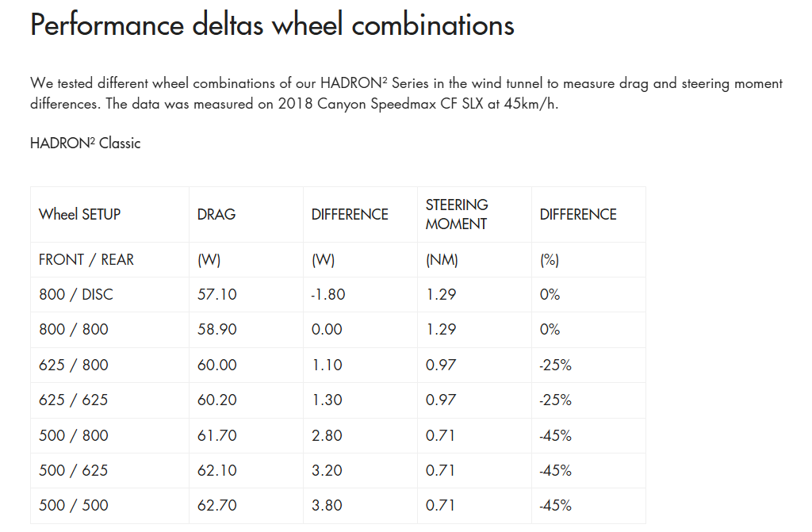Click the 3.20 difference value
The width and height of the screenshot is (812, 532).
(327, 470)
